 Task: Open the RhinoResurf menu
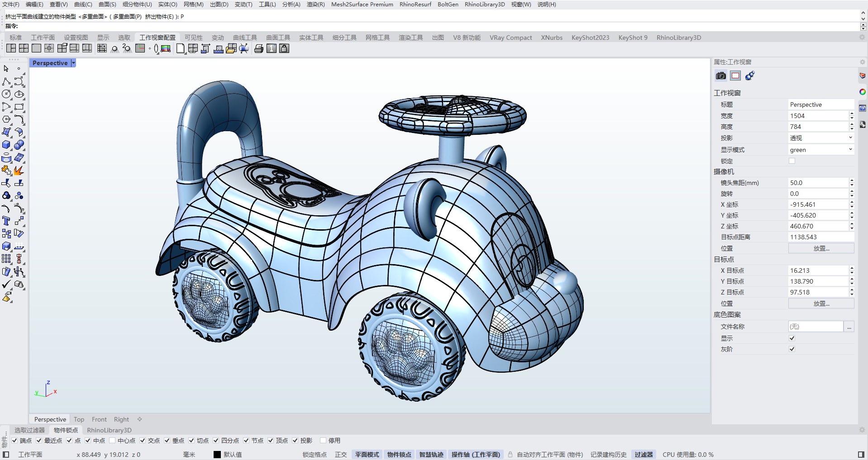tap(415, 5)
